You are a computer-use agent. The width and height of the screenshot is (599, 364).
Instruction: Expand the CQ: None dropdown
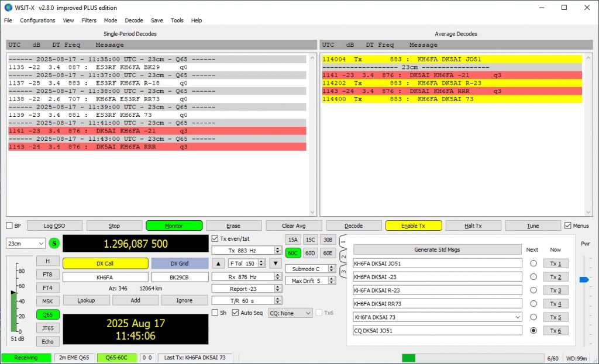pyautogui.click(x=290, y=313)
